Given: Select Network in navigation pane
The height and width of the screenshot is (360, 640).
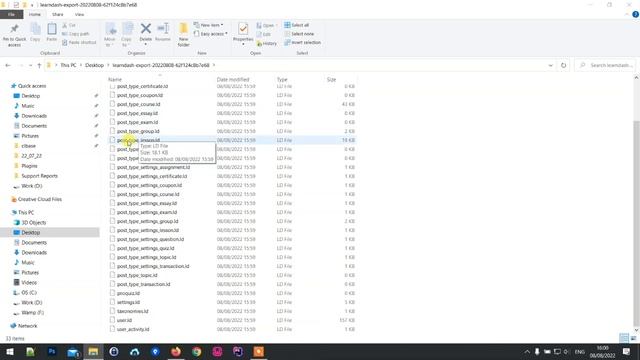Looking at the screenshot, I should pyautogui.click(x=27, y=326).
